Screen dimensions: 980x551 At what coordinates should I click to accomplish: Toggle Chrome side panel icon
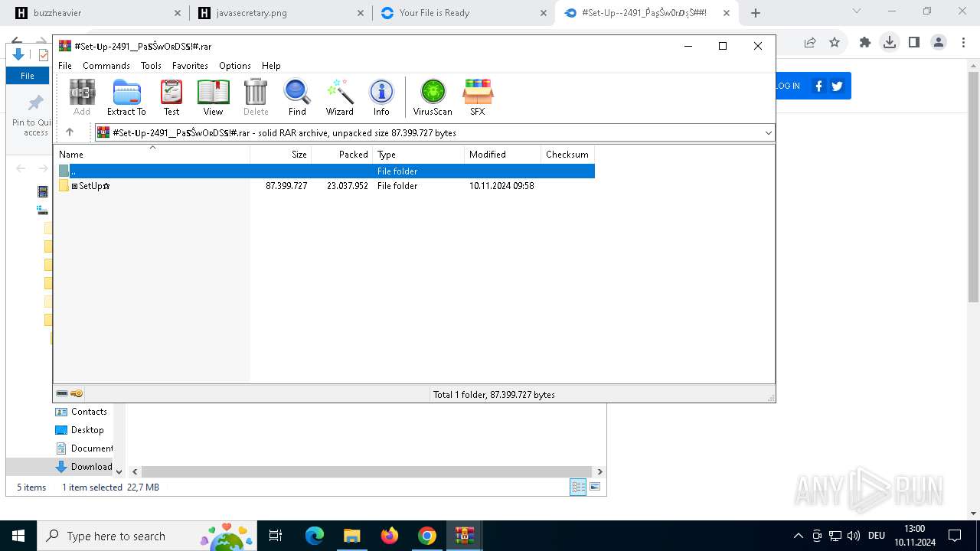pyautogui.click(x=914, y=43)
